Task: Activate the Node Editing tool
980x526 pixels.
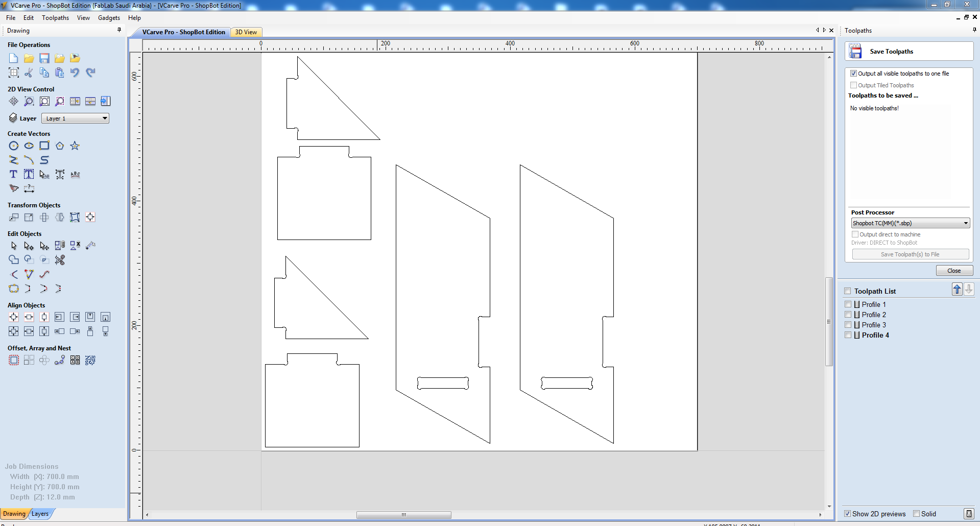Action: pos(29,246)
